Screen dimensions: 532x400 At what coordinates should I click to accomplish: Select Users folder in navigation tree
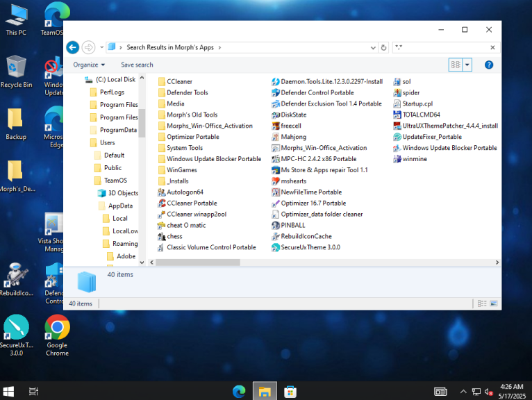tap(103, 142)
